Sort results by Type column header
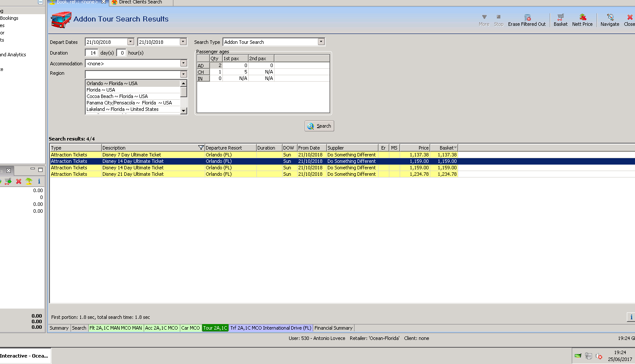 (x=76, y=147)
